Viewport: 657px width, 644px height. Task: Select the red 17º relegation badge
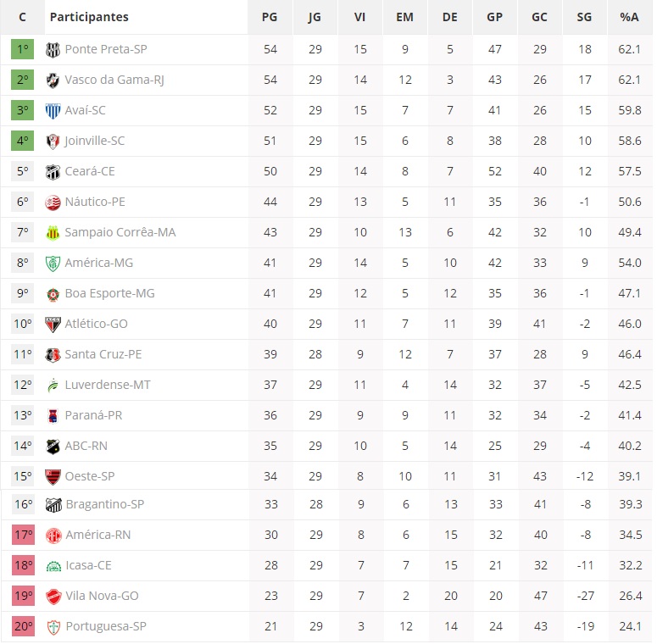24,536
